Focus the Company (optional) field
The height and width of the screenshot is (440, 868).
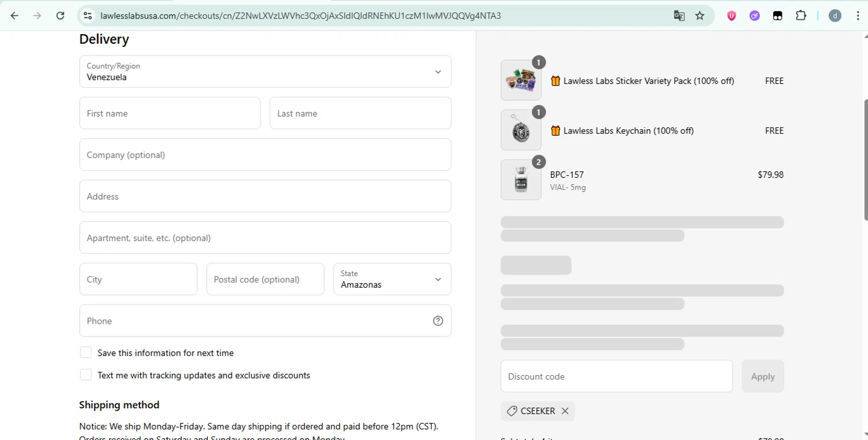click(x=265, y=155)
